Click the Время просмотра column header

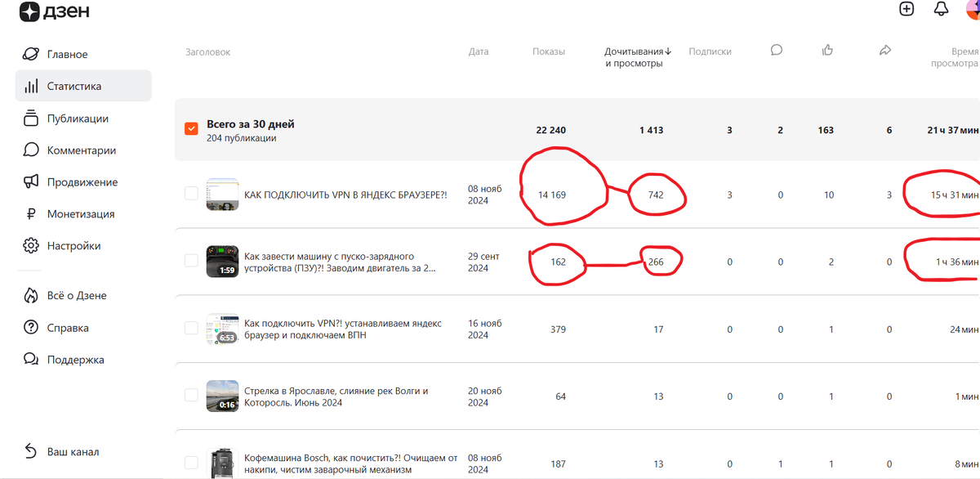[954, 57]
